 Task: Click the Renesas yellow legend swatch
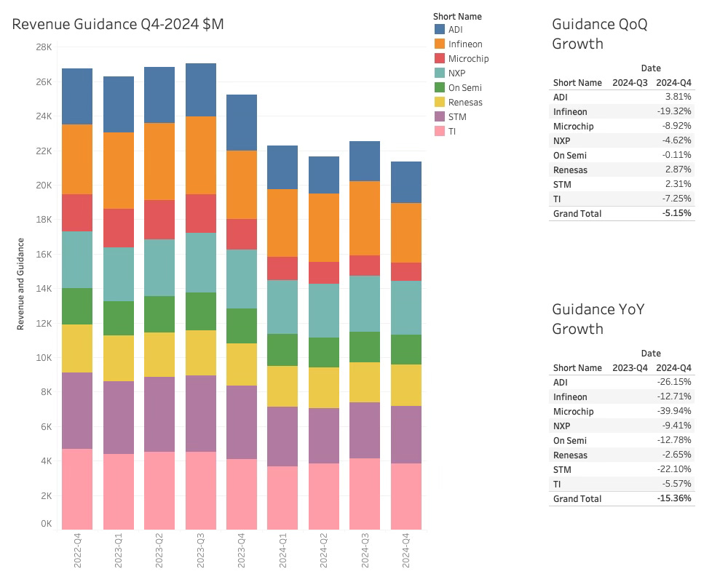tap(440, 102)
